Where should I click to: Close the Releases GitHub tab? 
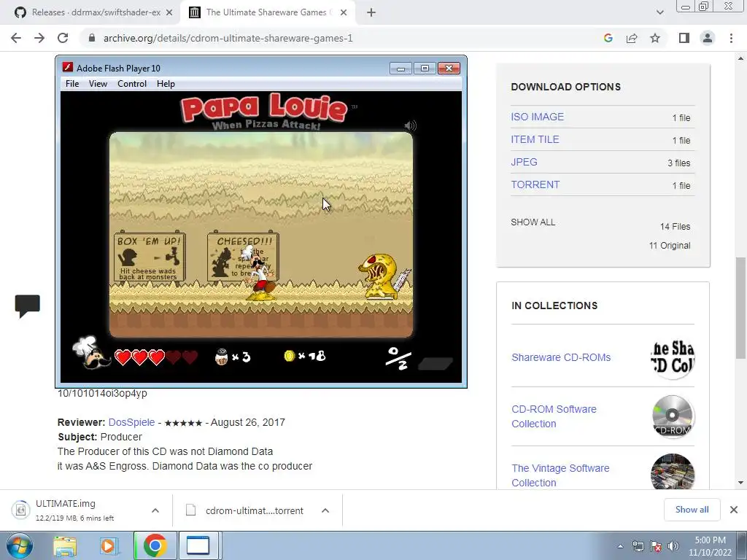(x=169, y=13)
